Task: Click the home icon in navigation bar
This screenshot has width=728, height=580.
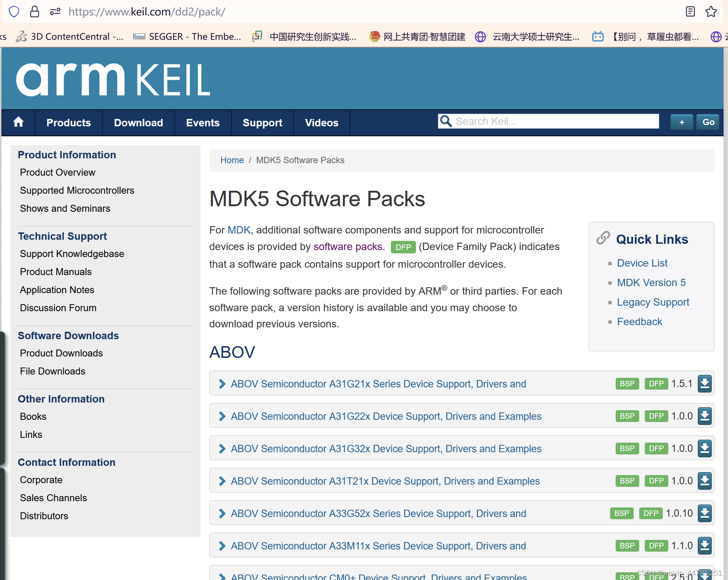Action: (18, 122)
